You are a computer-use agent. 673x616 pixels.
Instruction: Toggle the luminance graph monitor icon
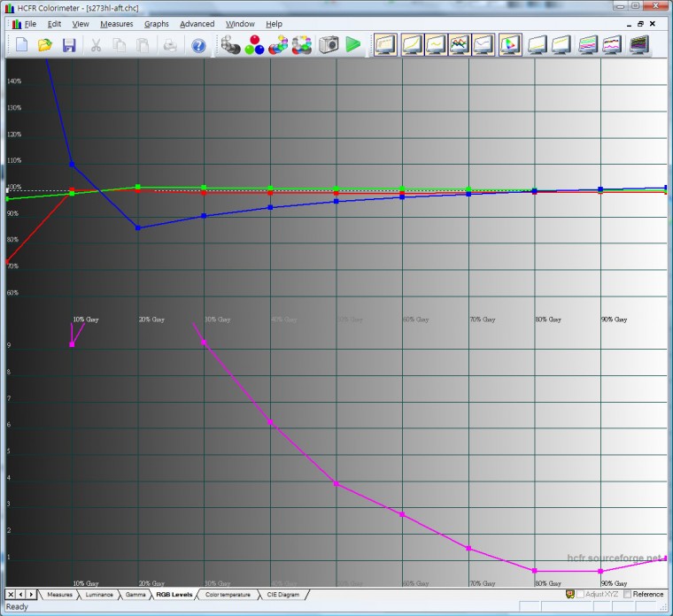click(x=412, y=44)
